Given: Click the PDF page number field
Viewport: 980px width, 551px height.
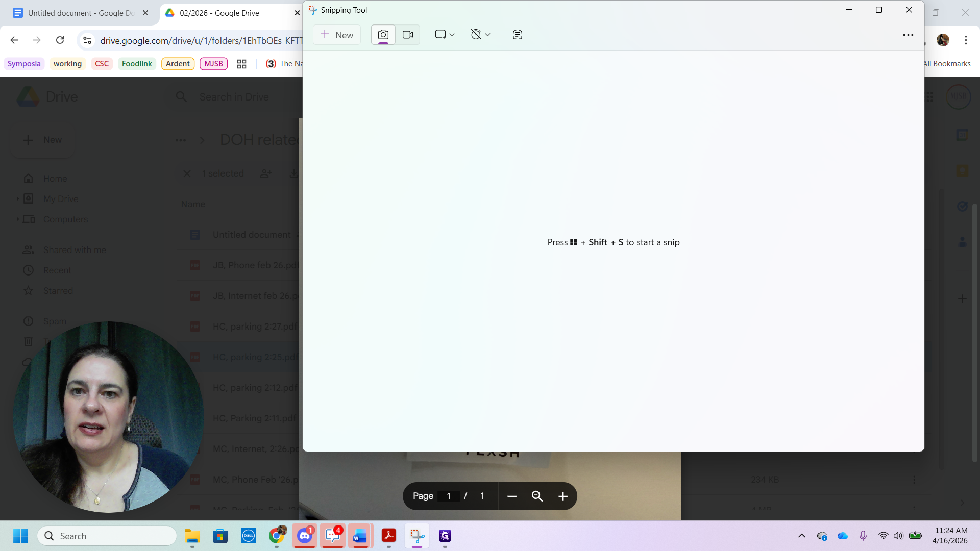Looking at the screenshot, I should point(449,496).
